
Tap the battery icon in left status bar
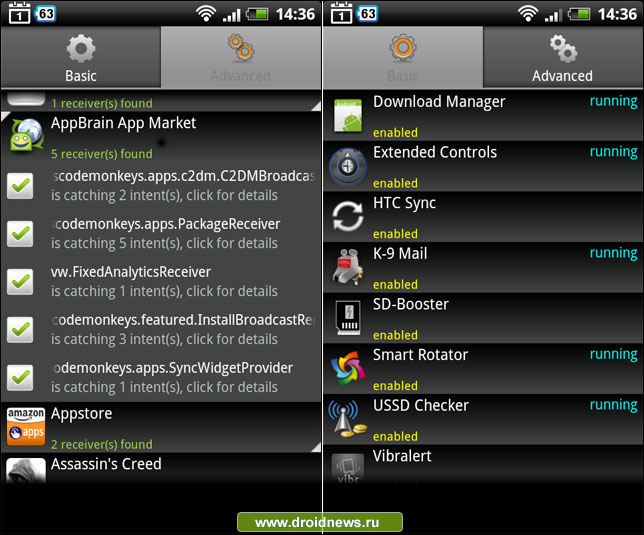pos(258,14)
